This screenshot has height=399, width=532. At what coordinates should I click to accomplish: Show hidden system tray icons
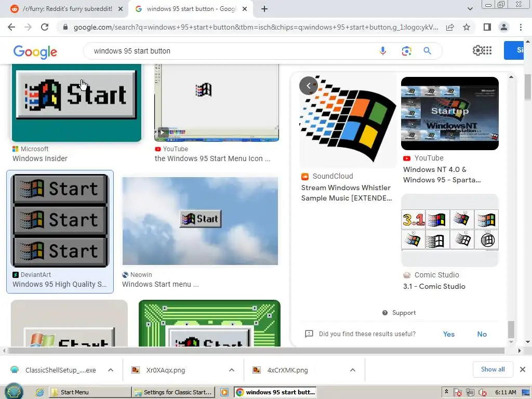(x=446, y=392)
